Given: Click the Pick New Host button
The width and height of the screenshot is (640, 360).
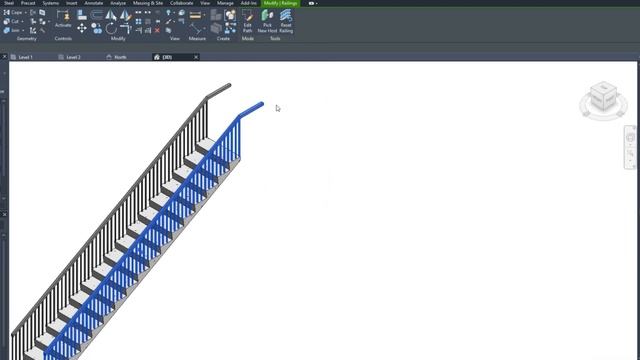Looking at the screenshot, I should click(x=267, y=21).
